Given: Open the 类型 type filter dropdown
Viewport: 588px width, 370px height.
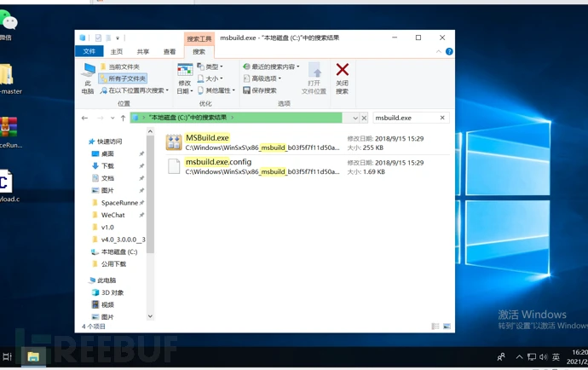Looking at the screenshot, I should click(x=210, y=66).
